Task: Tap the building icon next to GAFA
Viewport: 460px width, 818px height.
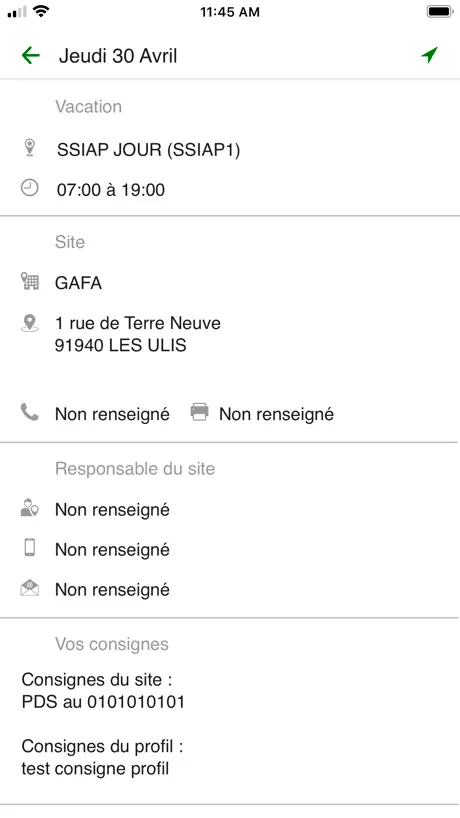Action: (30, 281)
